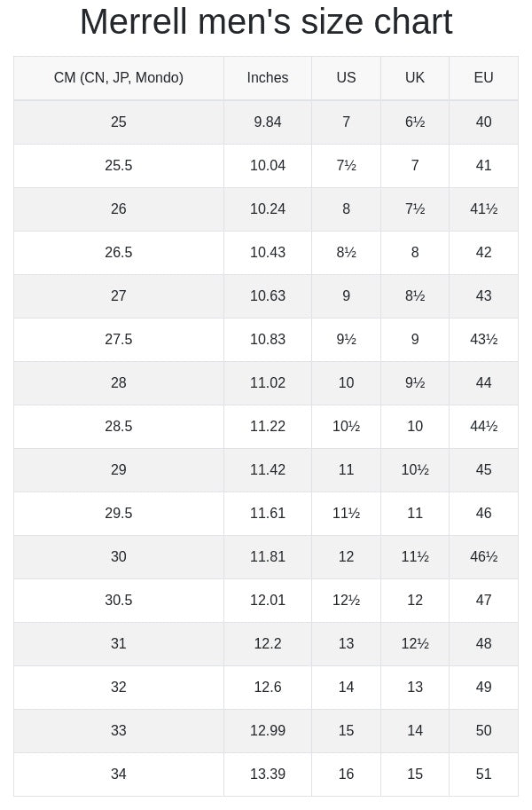
Task: Select US size 11½ cell
Action: (x=346, y=513)
